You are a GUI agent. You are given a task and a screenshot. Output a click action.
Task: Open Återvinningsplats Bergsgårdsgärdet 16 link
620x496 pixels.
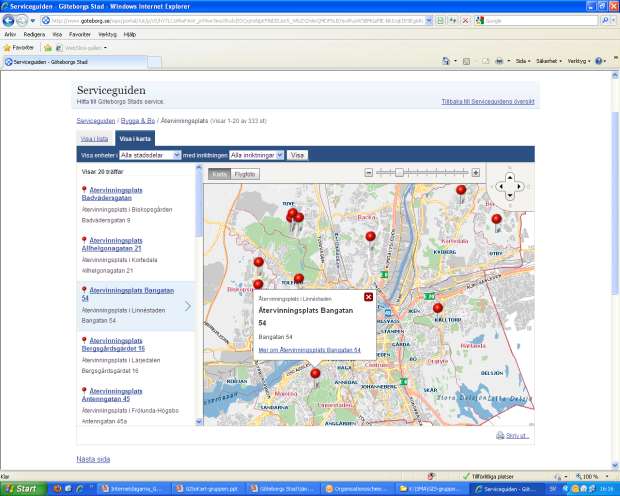pos(113,345)
